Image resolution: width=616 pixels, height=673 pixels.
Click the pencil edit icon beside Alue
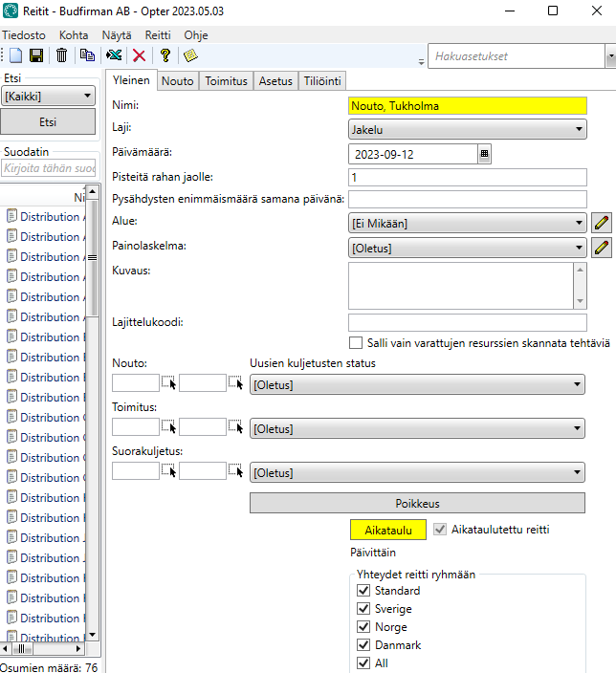coord(601,224)
